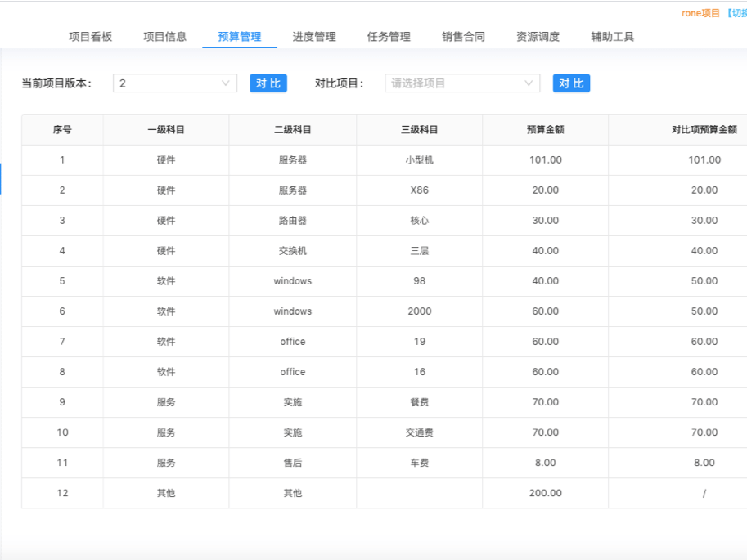Select the 预算管理 tab
The height and width of the screenshot is (560, 747).
pyautogui.click(x=240, y=37)
